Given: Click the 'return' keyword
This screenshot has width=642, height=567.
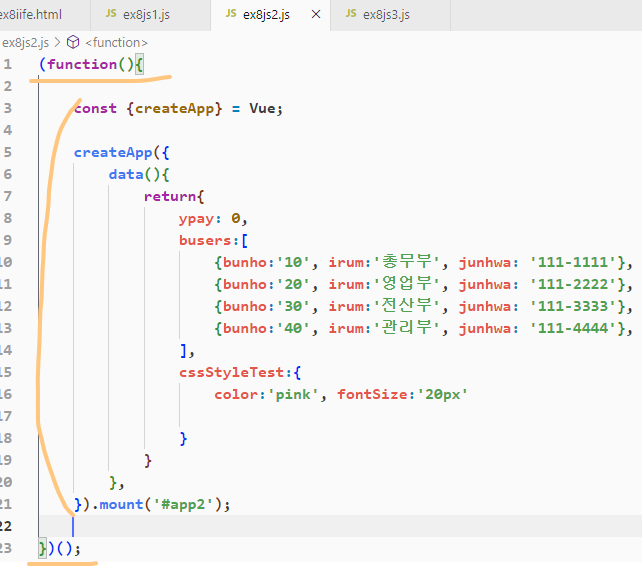Looking at the screenshot, I should coord(170,197).
